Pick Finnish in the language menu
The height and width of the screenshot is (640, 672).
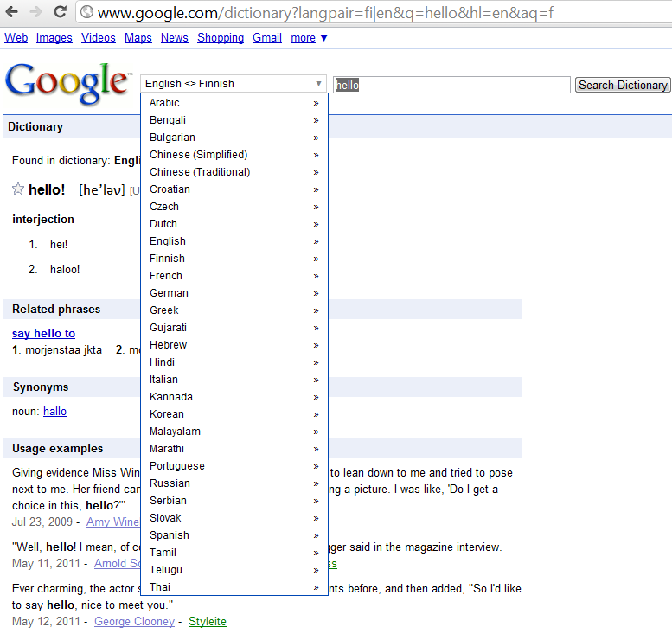pos(234,259)
